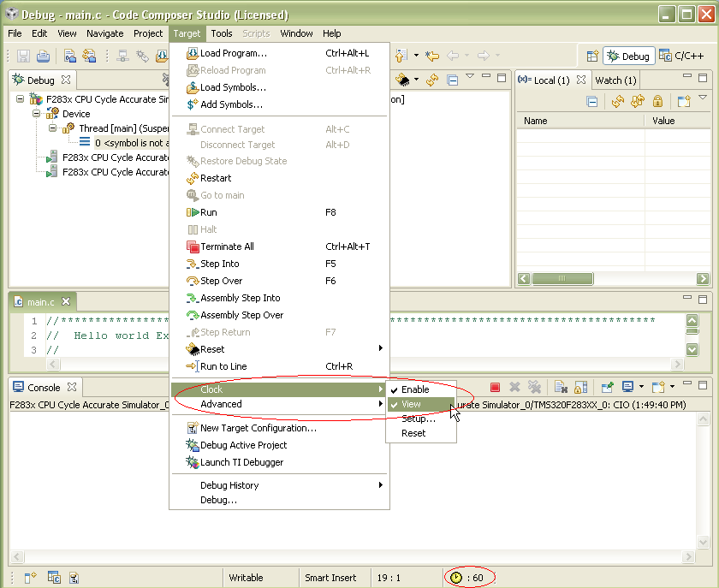Open the Local view menu chevron
The image size is (719, 588).
point(703,98)
